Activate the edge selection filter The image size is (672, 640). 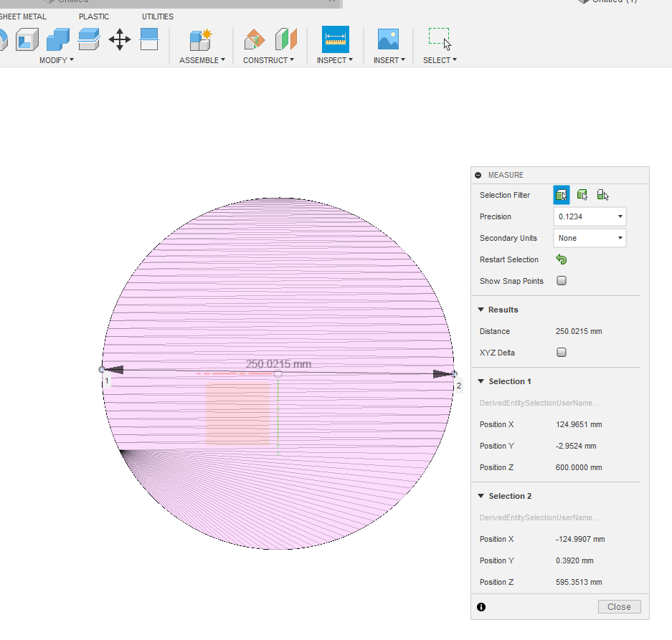point(603,194)
